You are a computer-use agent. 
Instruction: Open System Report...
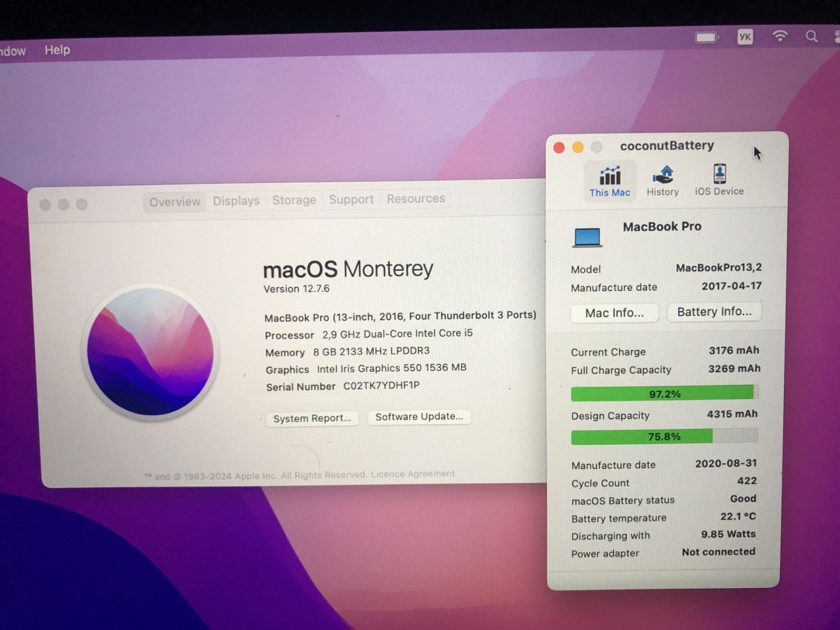tap(312, 418)
